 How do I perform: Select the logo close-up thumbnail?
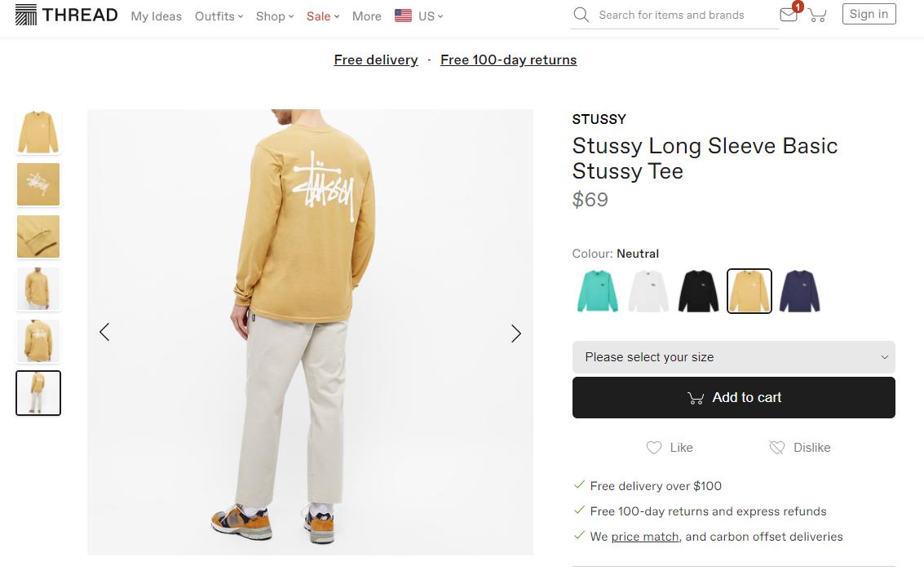pyautogui.click(x=38, y=184)
